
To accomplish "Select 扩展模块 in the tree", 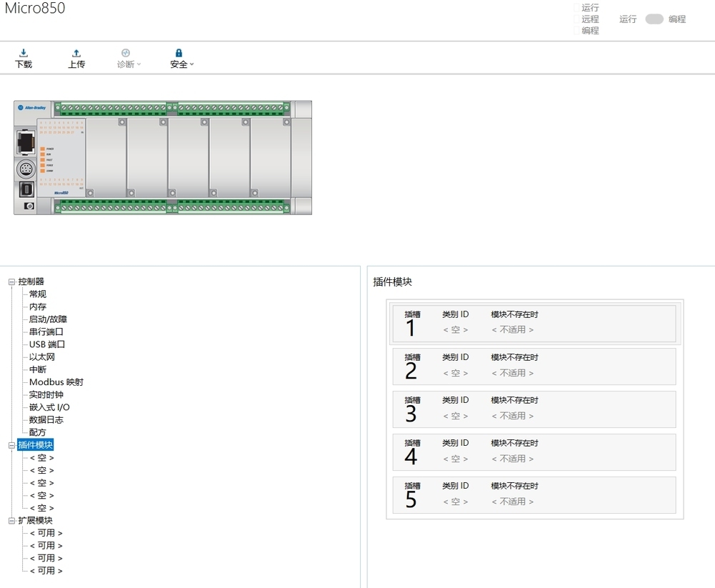I will tap(35, 521).
